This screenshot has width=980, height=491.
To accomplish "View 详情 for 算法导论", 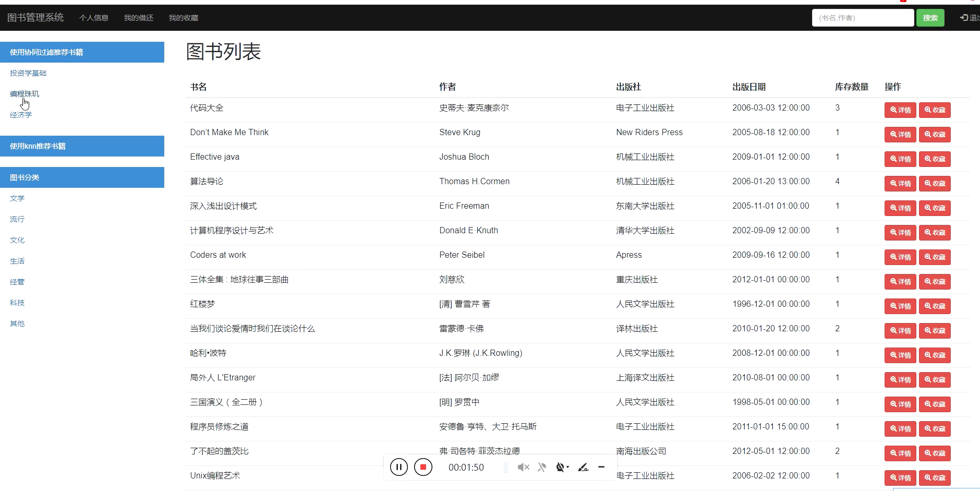I will coord(900,184).
